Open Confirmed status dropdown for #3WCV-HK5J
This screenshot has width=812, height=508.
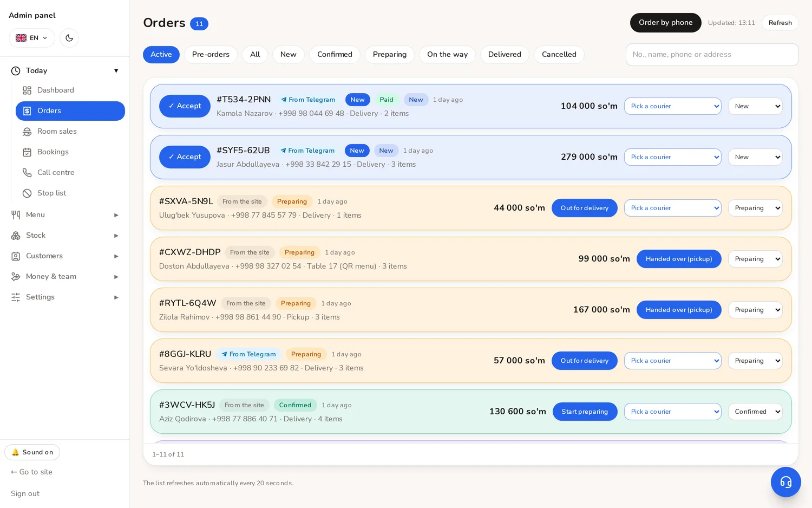point(755,412)
